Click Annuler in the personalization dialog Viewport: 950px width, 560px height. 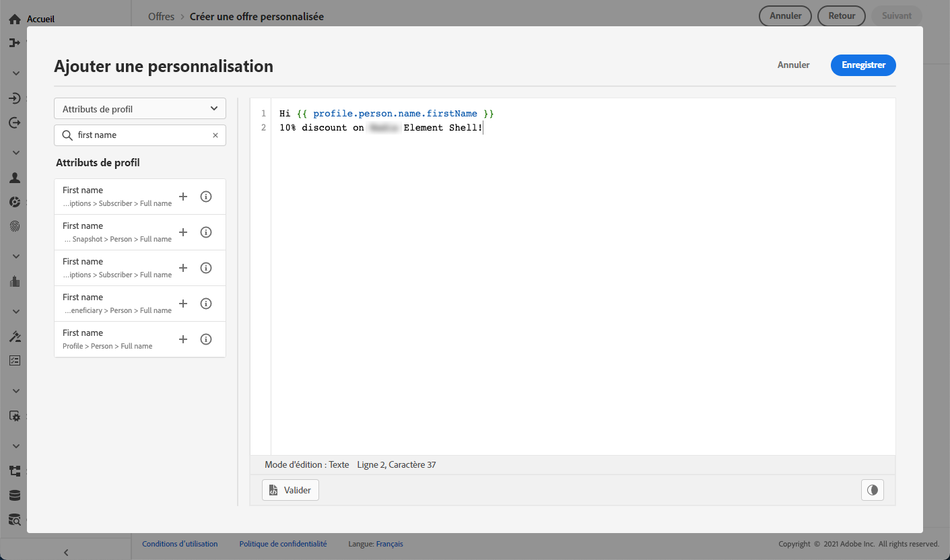[x=794, y=65]
